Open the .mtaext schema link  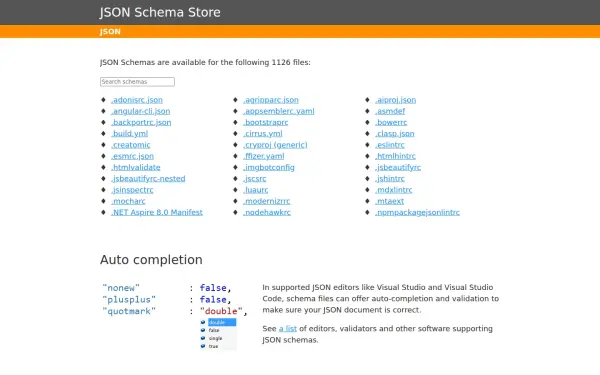pyautogui.click(x=389, y=201)
